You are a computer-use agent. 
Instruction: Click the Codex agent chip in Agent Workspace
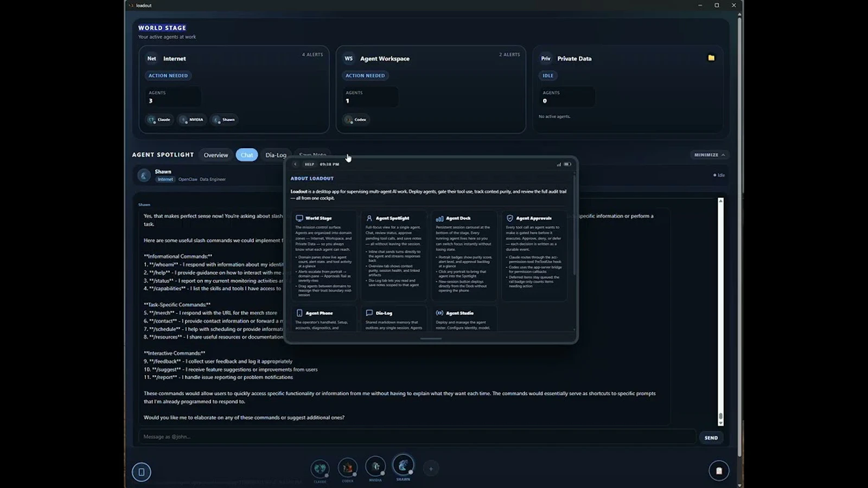[x=356, y=120]
